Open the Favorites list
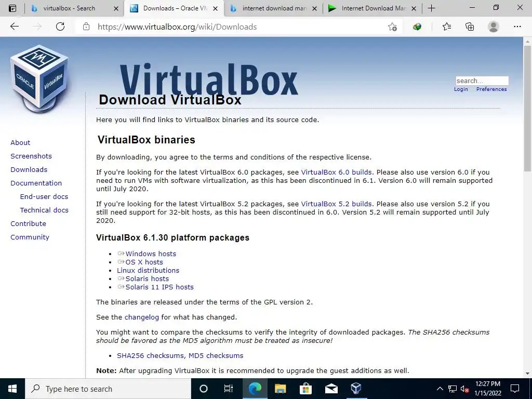Image resolution: width=532 pixels, height=399 pixels. (x=447, y=26)
